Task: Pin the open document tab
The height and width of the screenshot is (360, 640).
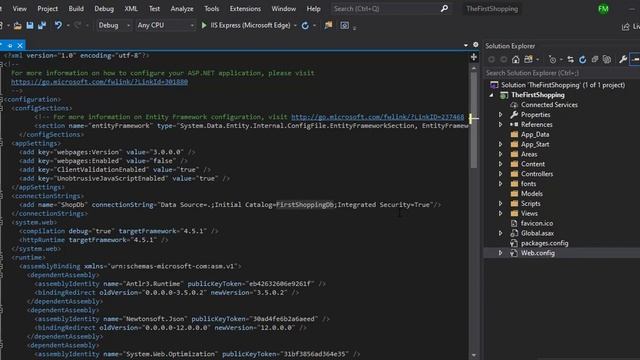Action: tap(10, 46)
